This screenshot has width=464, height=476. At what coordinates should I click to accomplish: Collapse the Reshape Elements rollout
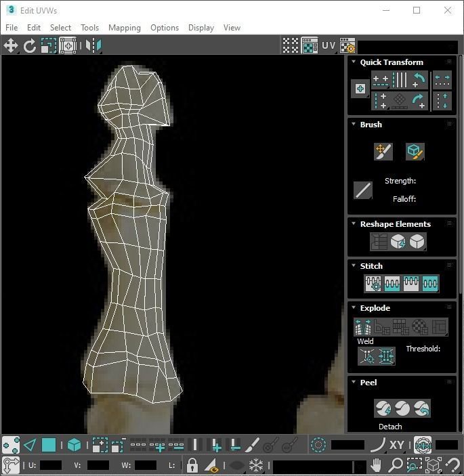tap(354, 223)
